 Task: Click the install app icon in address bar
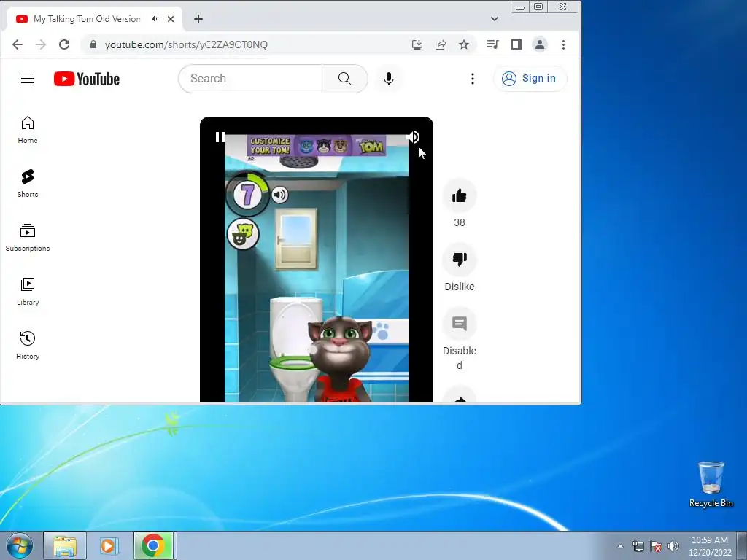click(x=417, y=44)
